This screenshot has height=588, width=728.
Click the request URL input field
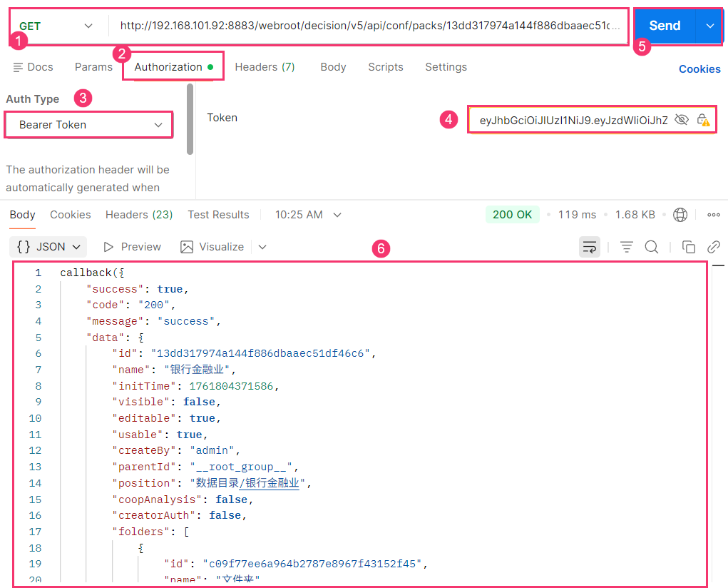(x=369, y=26)
